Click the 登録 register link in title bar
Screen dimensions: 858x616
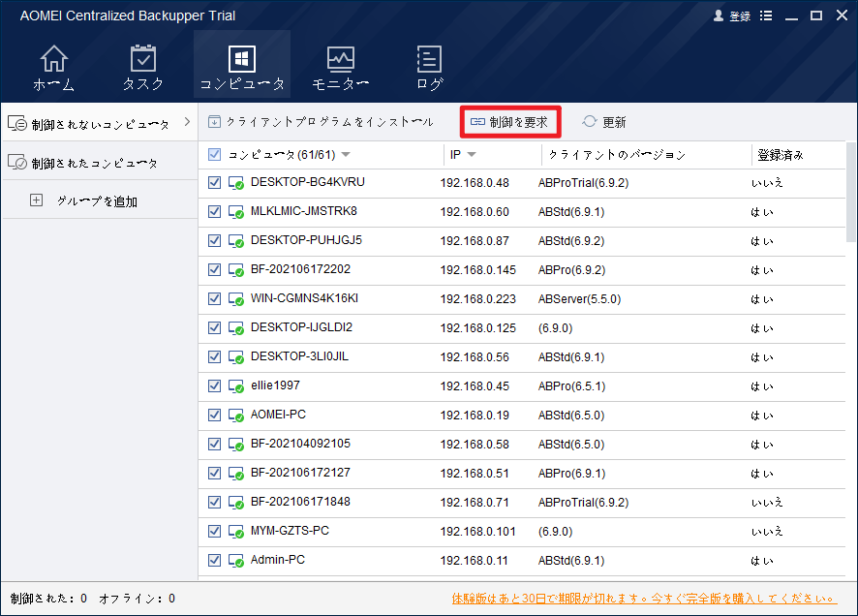click(740, 16)
